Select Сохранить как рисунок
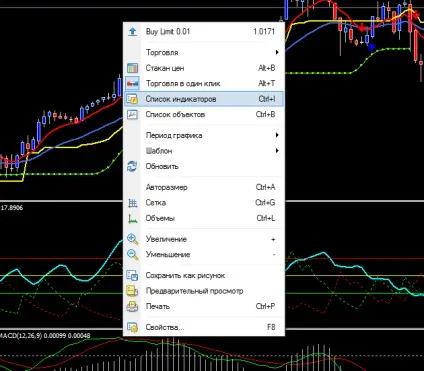The height and width of the screenshot is (371, 424). (x=204, y=275)
